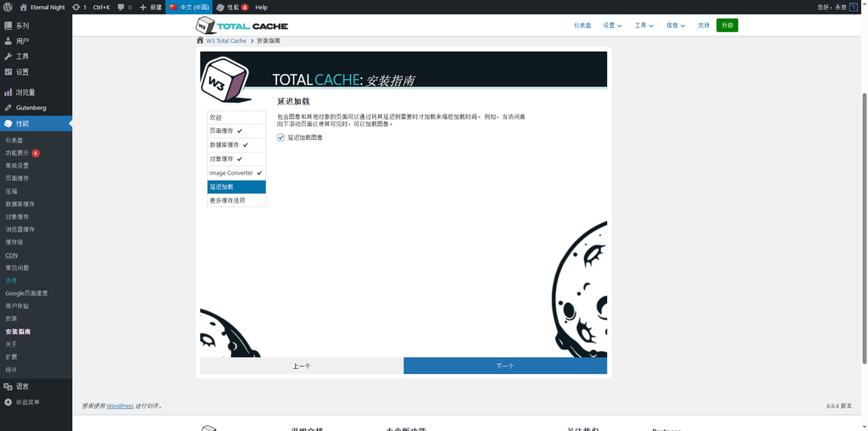Click the breadcrumb home icon

coord(200,41)
